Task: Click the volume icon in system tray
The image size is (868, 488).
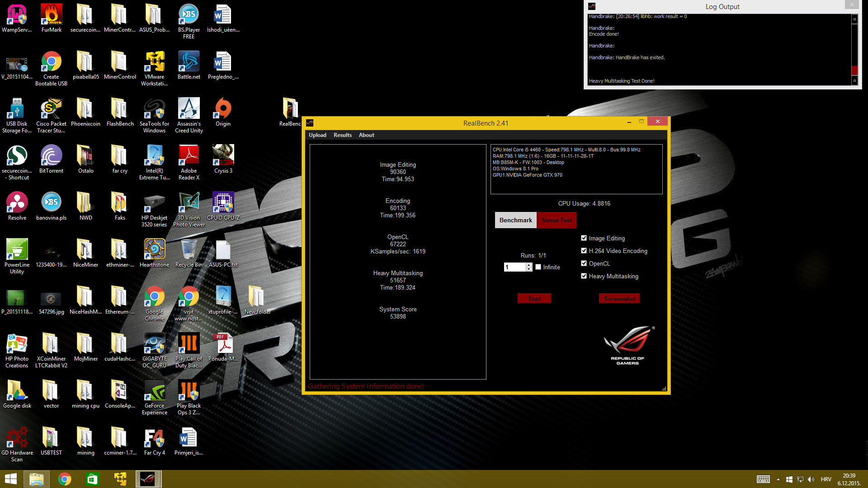Action: pos(811,479)
